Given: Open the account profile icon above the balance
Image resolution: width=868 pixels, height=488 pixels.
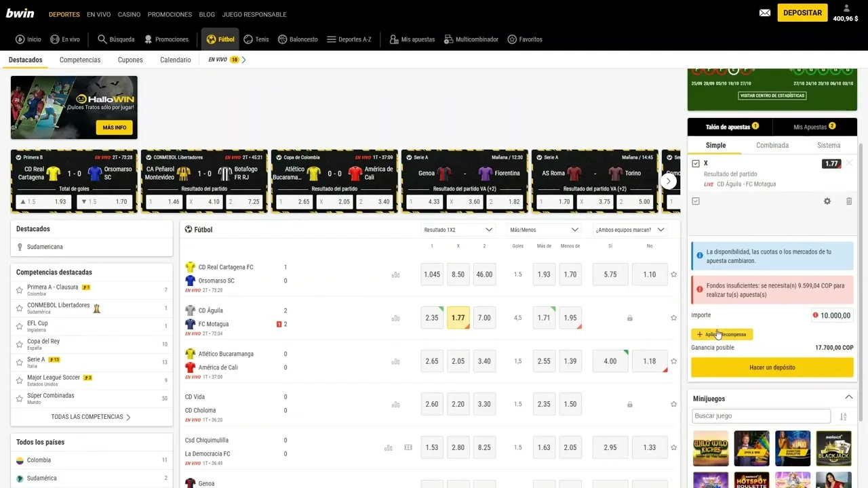Looking at the screenshot, I should tap(846, 9).
